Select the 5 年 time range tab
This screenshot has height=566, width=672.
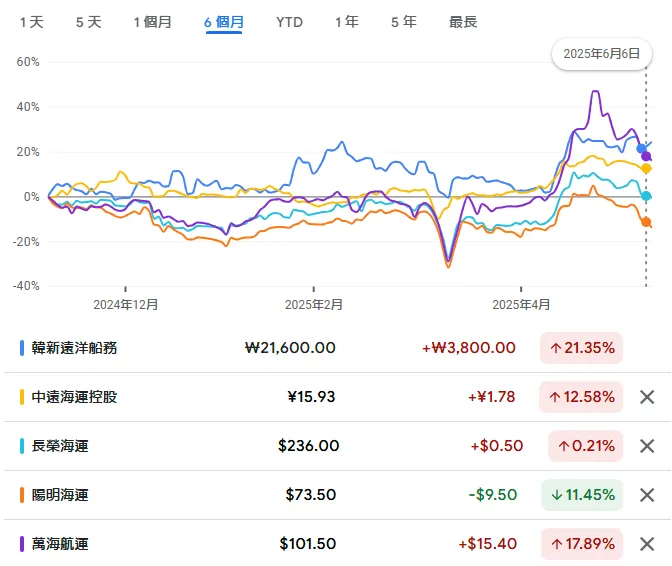pos(404,22)
